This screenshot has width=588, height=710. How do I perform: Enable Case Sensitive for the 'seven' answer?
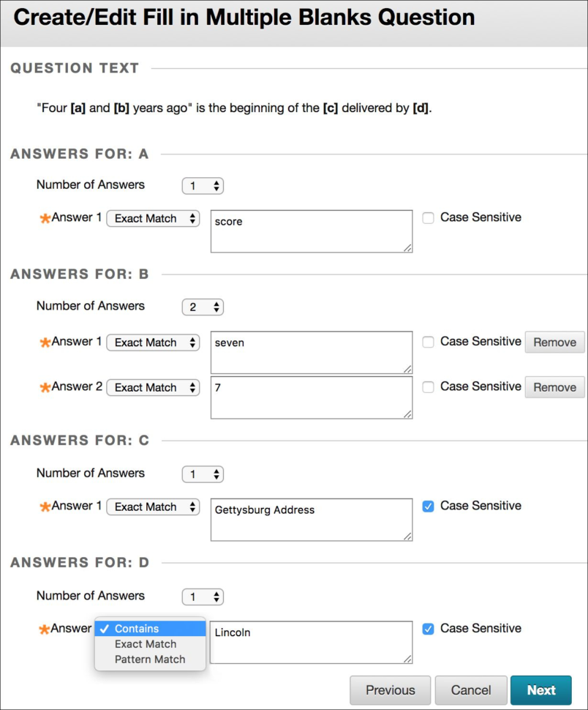coord(429,342)
